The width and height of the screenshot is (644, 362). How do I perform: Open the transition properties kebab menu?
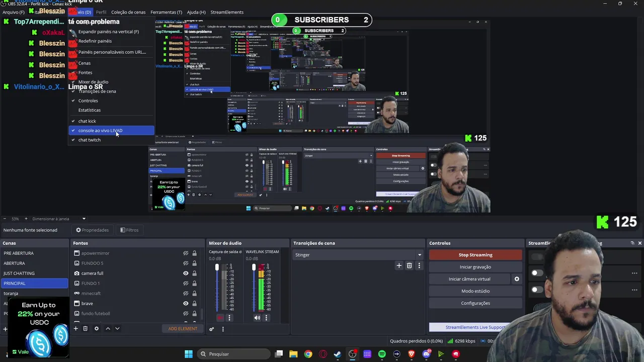[419, 265]
